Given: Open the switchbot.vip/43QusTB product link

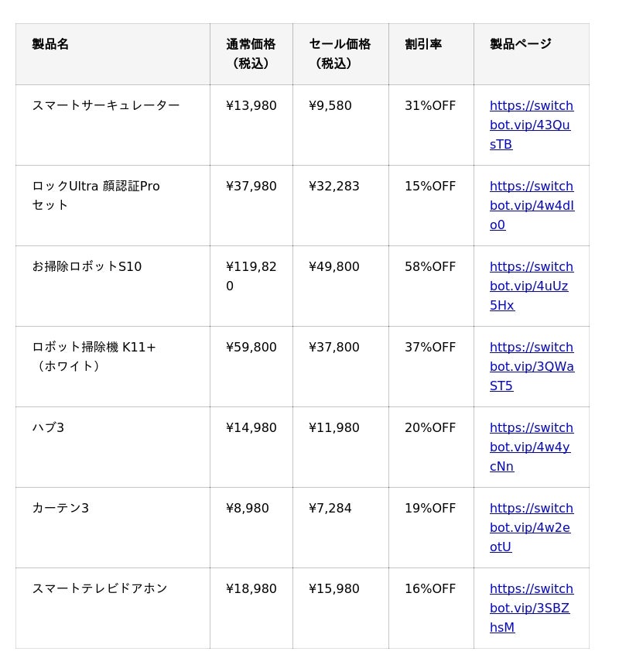Looking at the screenshot, I should 532,125.
